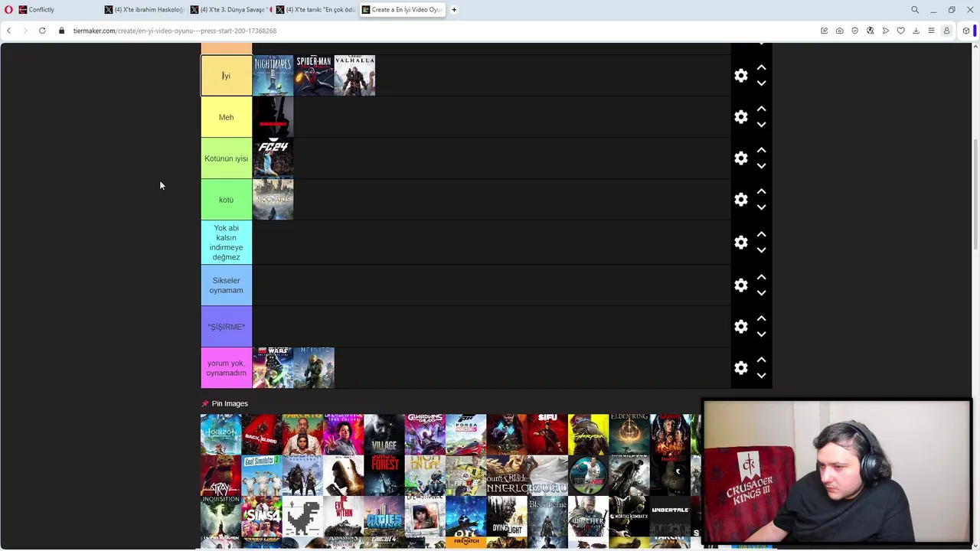Open settings gear for kötü tier
The height and width of the screenshot is (551, 980).
click(x=740, y=200)
